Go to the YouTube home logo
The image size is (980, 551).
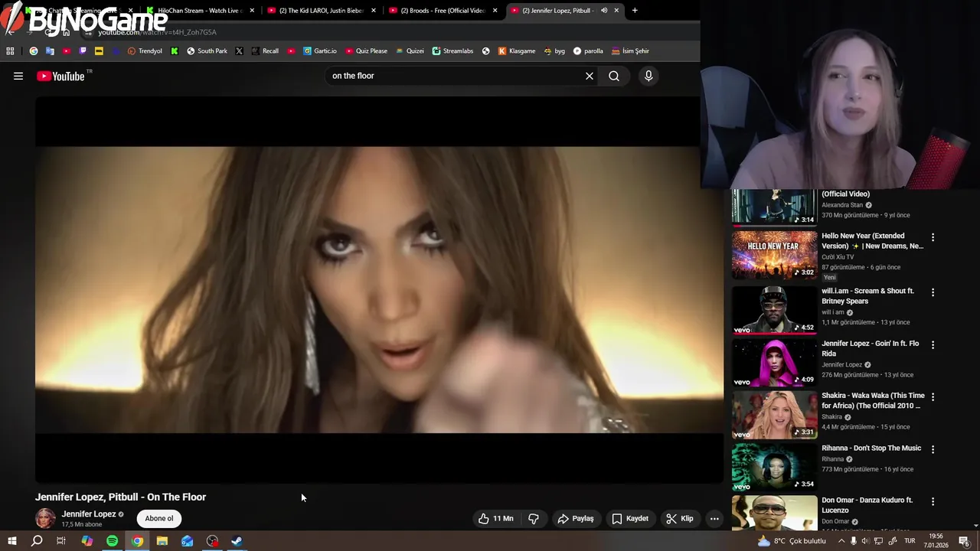coord(61,76)
